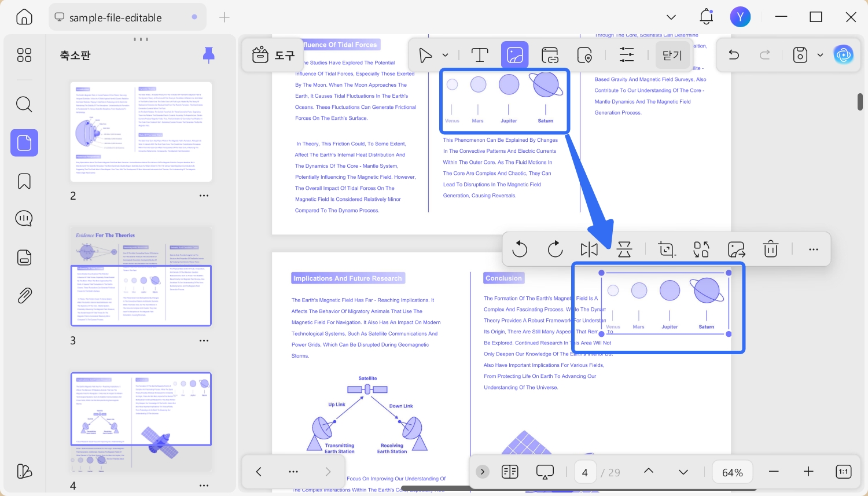Redo the last undone action
The image size is (868, 496).
tap(765, 55)
